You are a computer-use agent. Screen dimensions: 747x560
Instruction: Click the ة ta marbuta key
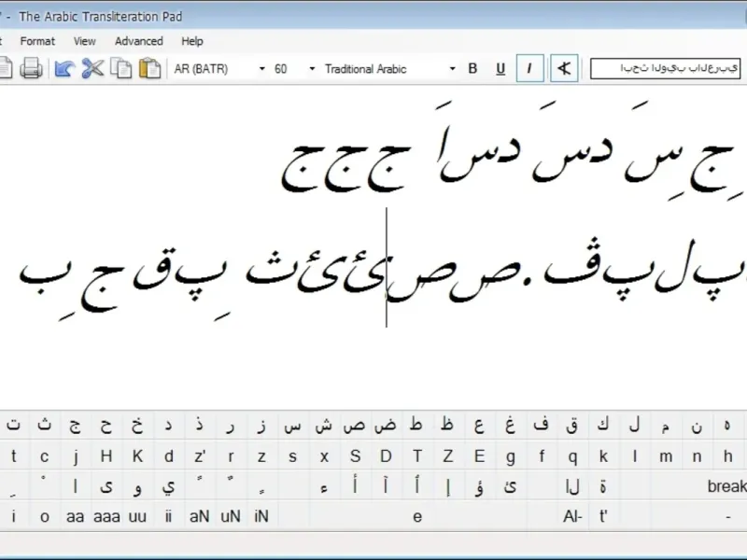pyautogui.click(x=603, y=486)
